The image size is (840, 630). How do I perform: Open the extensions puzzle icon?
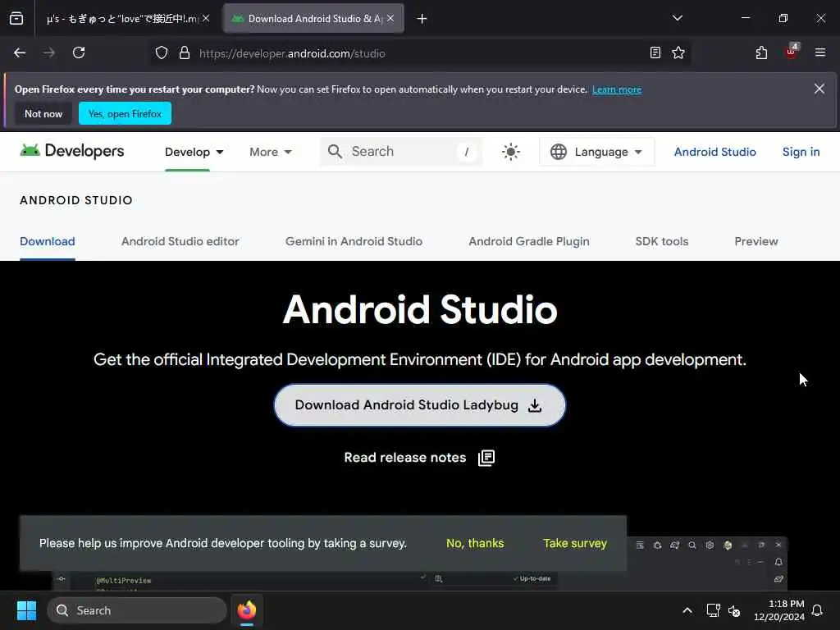tap(761, 52)
